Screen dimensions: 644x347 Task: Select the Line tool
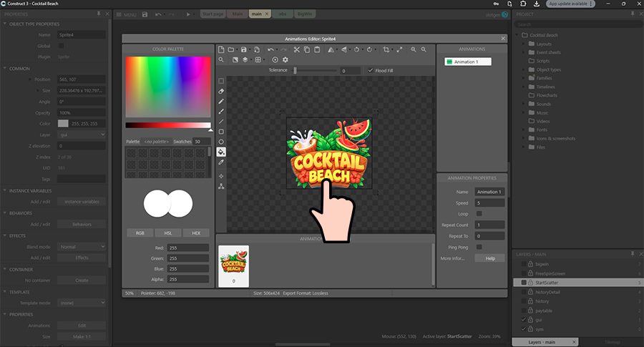click(221, 122)
